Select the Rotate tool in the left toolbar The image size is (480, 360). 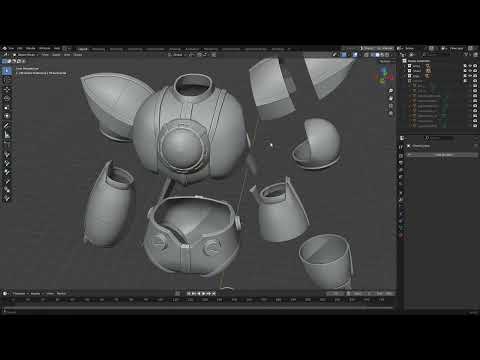[x=7, y=98]
